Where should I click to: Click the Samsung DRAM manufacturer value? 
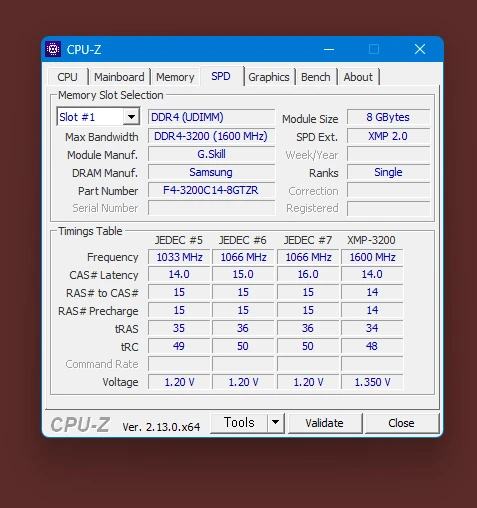coord(211,172)
